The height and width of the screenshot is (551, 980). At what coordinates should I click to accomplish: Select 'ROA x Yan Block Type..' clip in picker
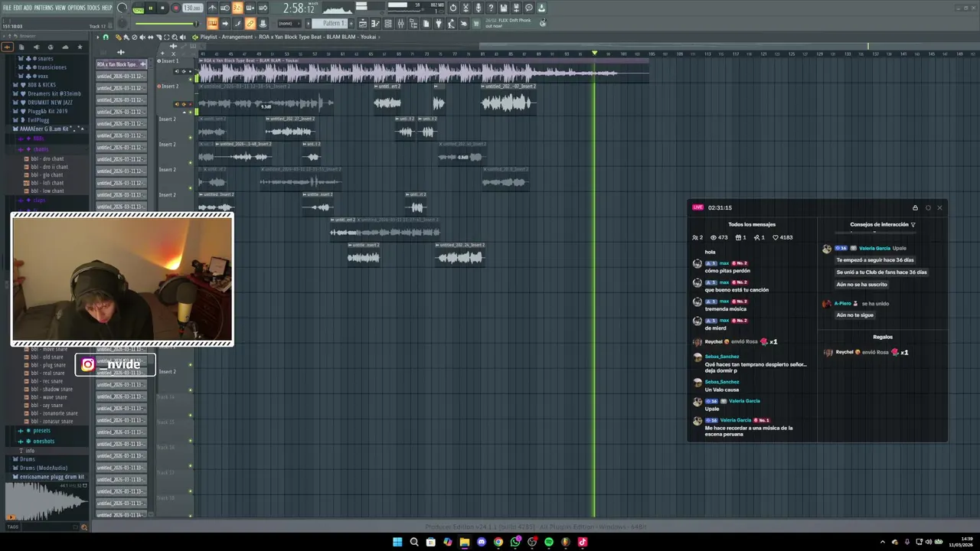click(x=121, y=64)
